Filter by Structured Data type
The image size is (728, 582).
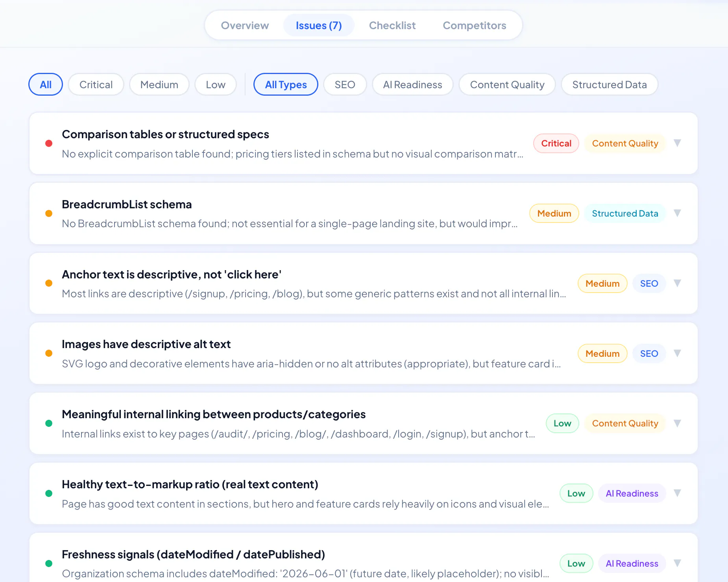tap(610, 84)
